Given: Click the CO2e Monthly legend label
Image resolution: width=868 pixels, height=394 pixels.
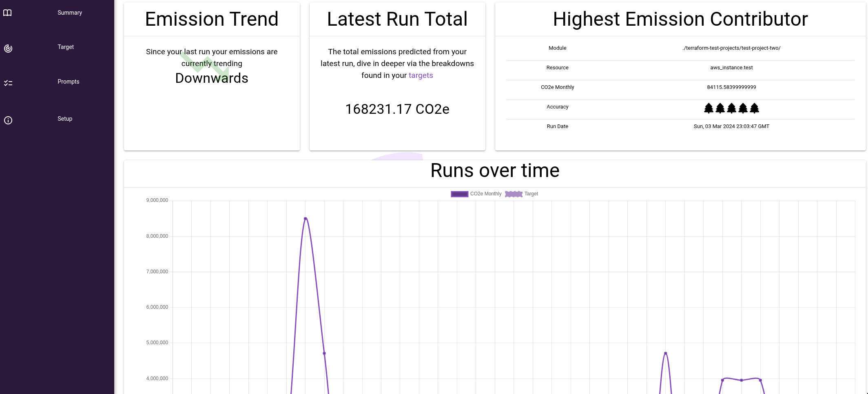Looking at the screenshot, I should click(486, 194).
